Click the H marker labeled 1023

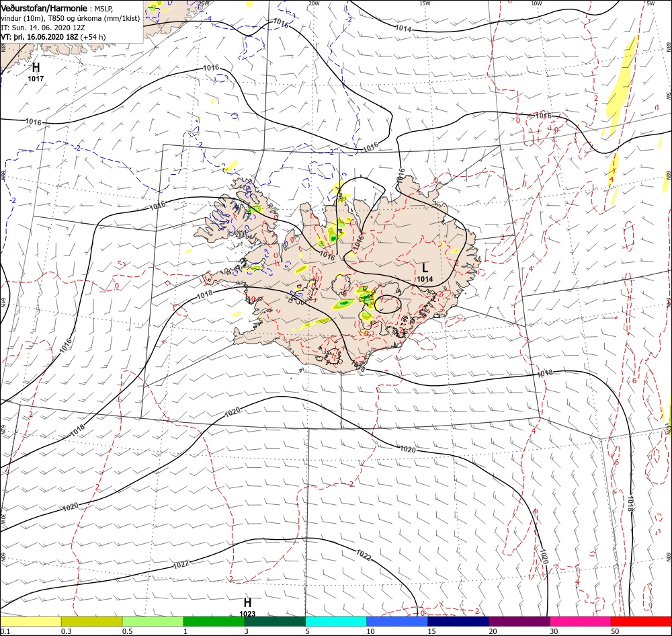pos(247,602)
